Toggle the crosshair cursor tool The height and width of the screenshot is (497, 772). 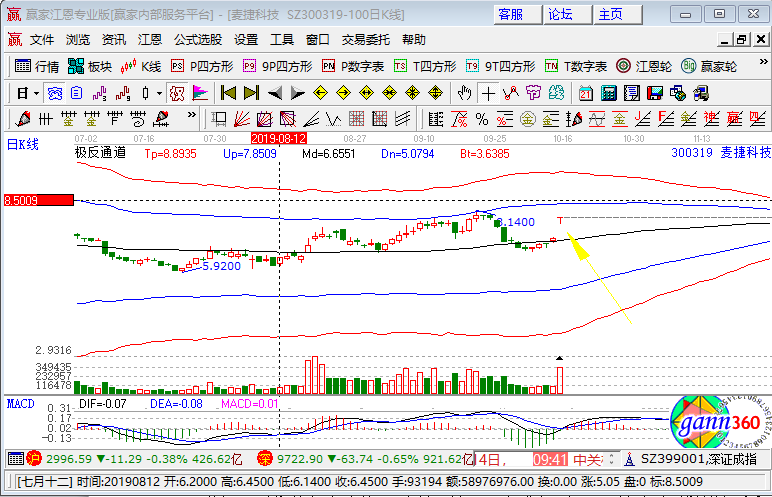[488, 93]
